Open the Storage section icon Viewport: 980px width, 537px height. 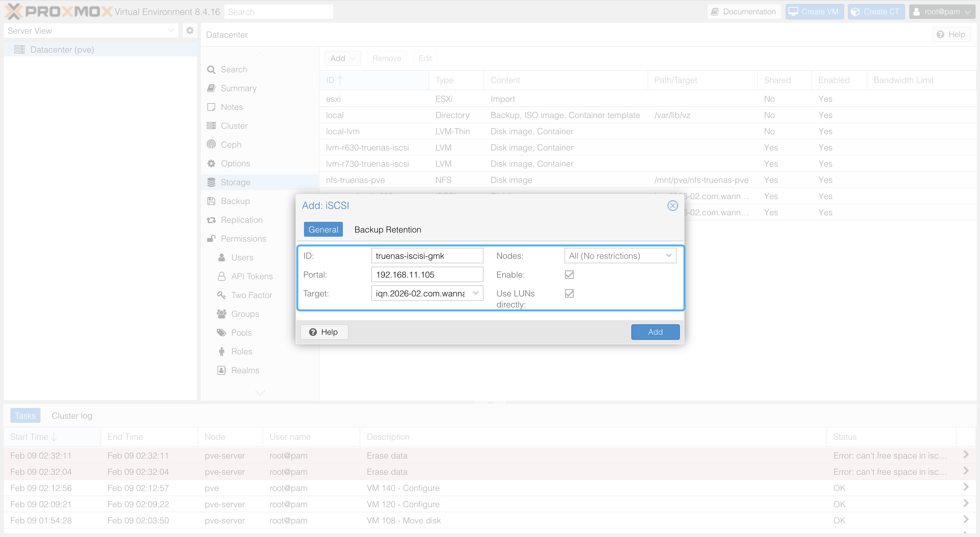point(211,182)
